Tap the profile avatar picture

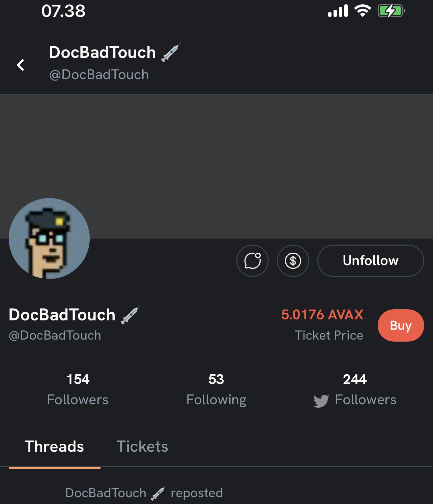pos(49,239)
